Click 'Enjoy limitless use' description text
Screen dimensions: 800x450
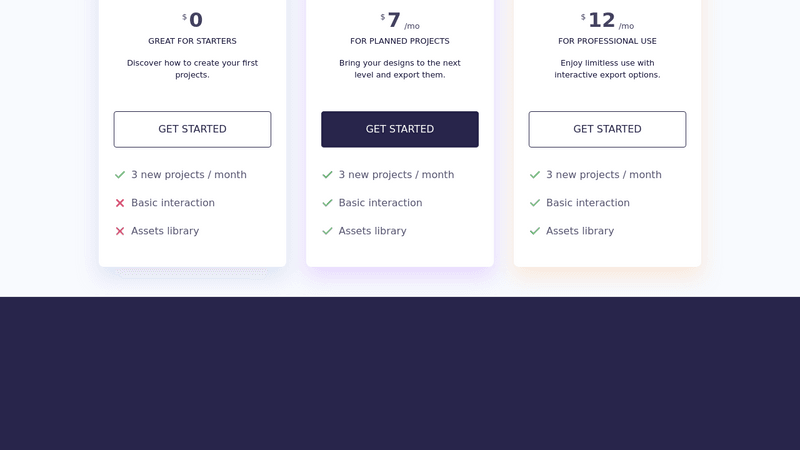607,69
